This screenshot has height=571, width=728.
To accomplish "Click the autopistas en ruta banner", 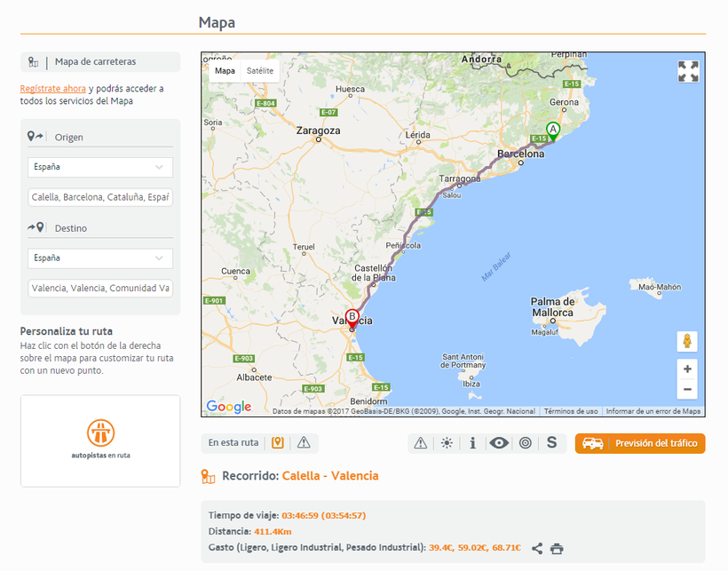I will [x=100, y=440].
